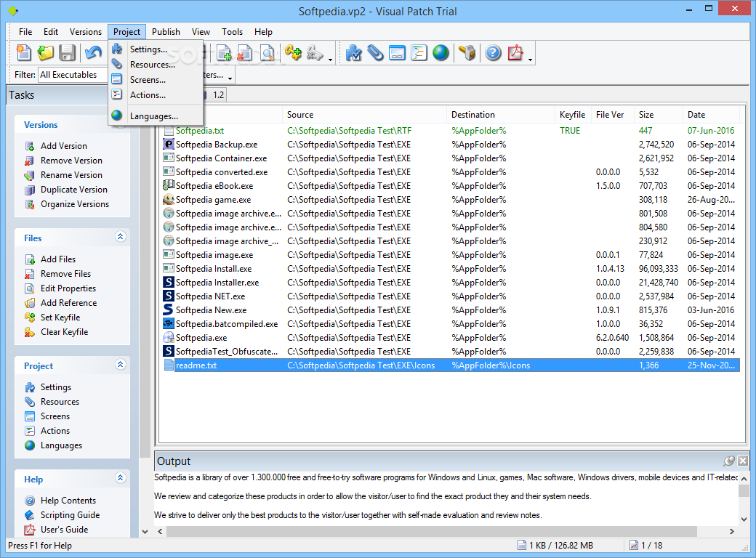This screenshot has height=558, width=756.
Task: Click the Remove Version icon in Tasks
Action: (x=30, y=161)
